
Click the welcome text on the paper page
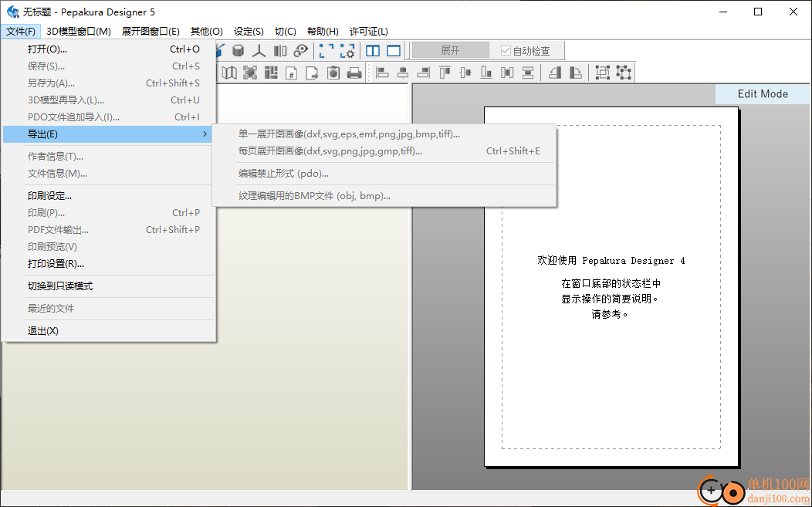pos(611,261)
